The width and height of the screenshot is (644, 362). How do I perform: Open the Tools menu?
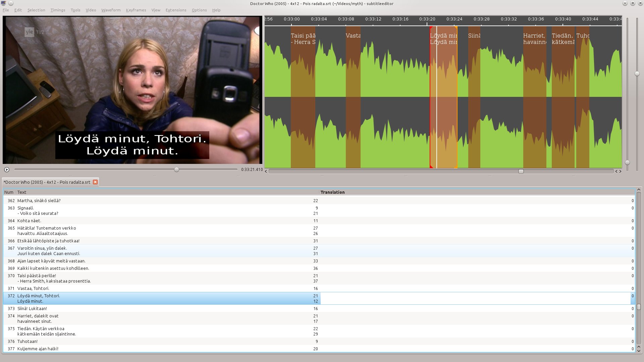pyautogui.click(x=75, y=10)
